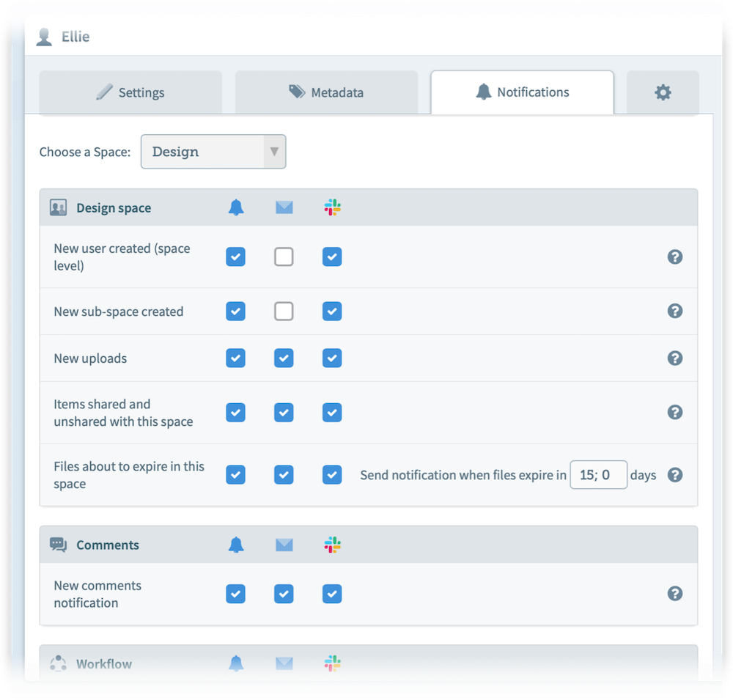
Task: Uncheck Slack for Items shared and unshared
Action: (x=332, y=413)
